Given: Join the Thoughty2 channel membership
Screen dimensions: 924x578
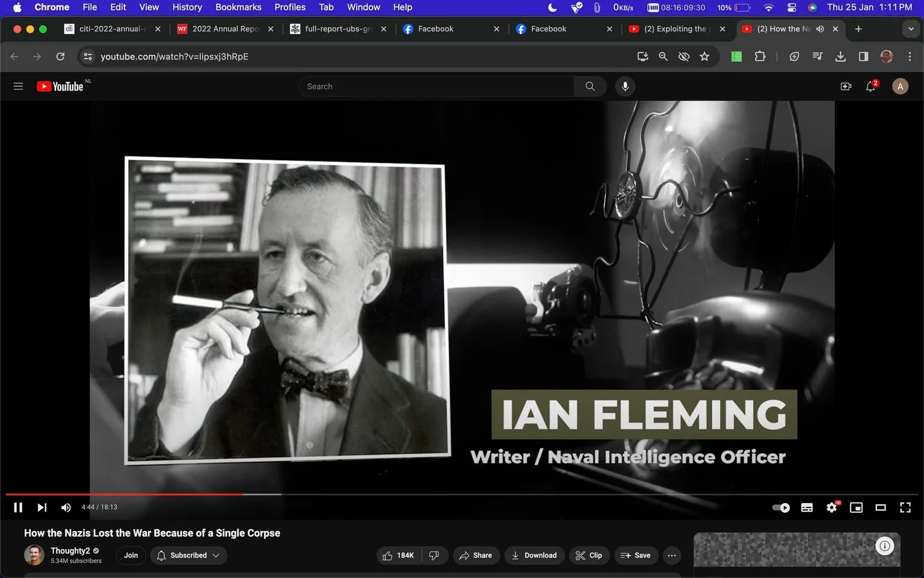Looking at the screenshot, I should [x=131, y=555].
